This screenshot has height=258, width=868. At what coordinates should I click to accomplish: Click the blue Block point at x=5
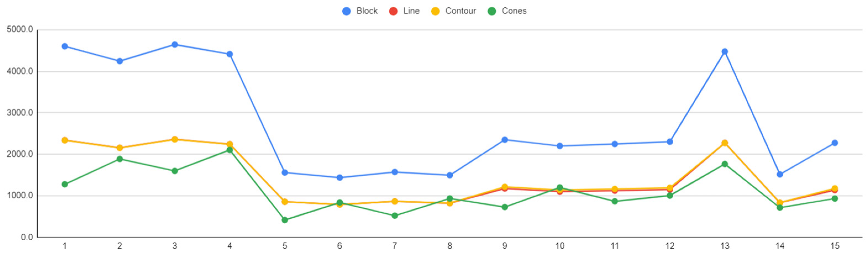[285, 172]
